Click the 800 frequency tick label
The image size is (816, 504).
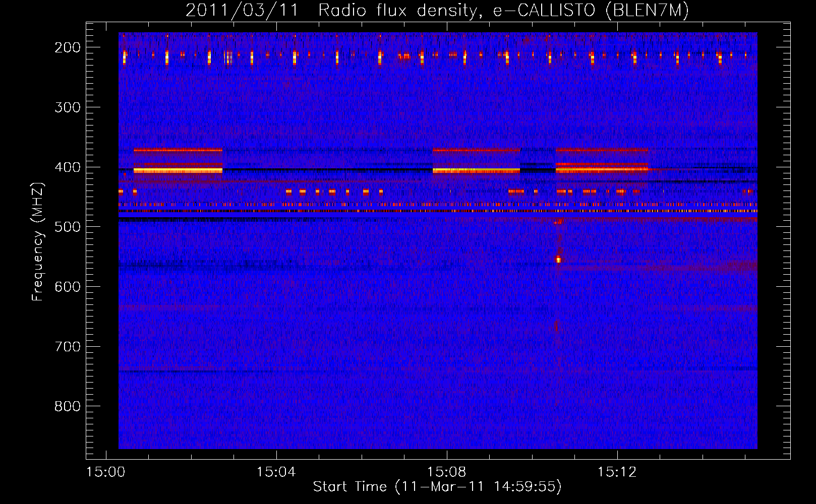68,406
